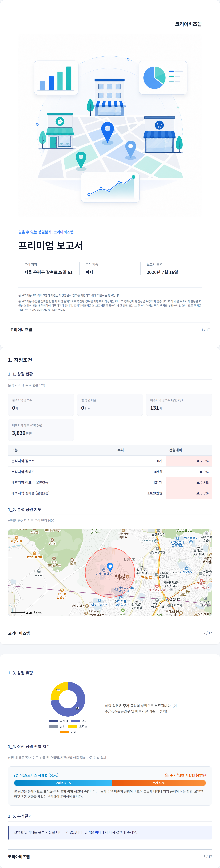Click the 월 평균 매출 summary card
220x868 pixels.
pyautogui.click(x=110, y=404)
